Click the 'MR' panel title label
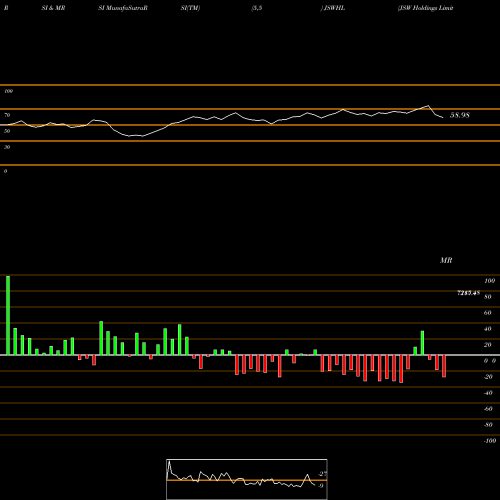 coord(446,260)
